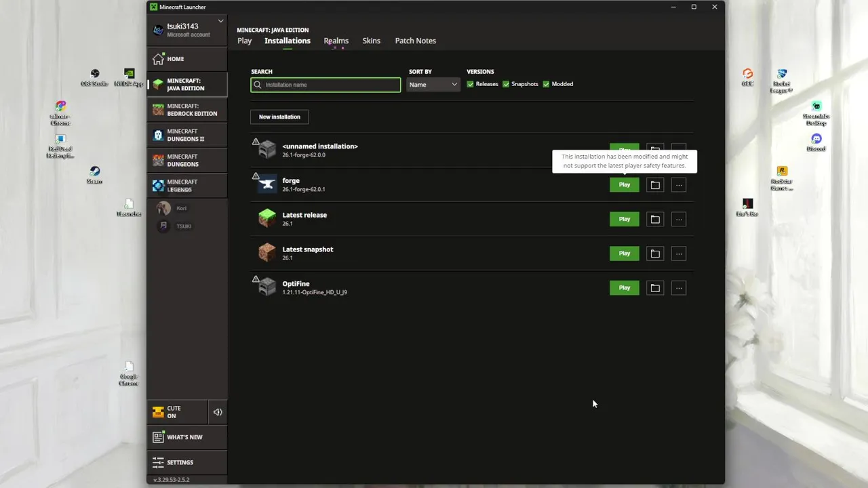Click the warning icon beside forge
Viewport: 868px width, 488px height.
(x=256, y=176)
